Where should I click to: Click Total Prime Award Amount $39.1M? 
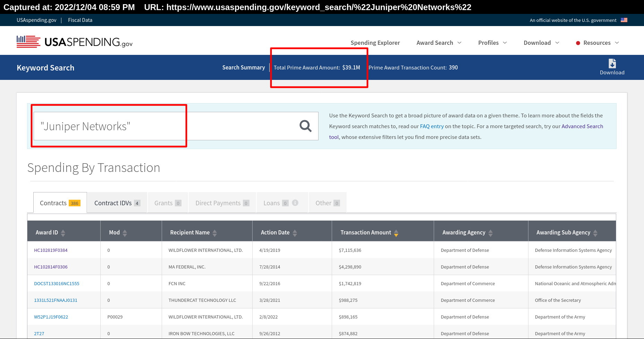click(317, 67)
